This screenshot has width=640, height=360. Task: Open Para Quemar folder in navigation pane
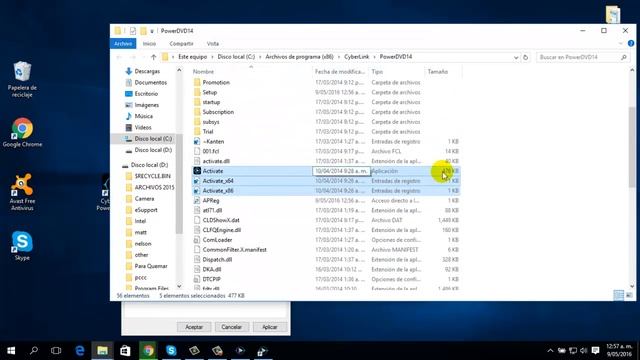click(x=151, y=266)
